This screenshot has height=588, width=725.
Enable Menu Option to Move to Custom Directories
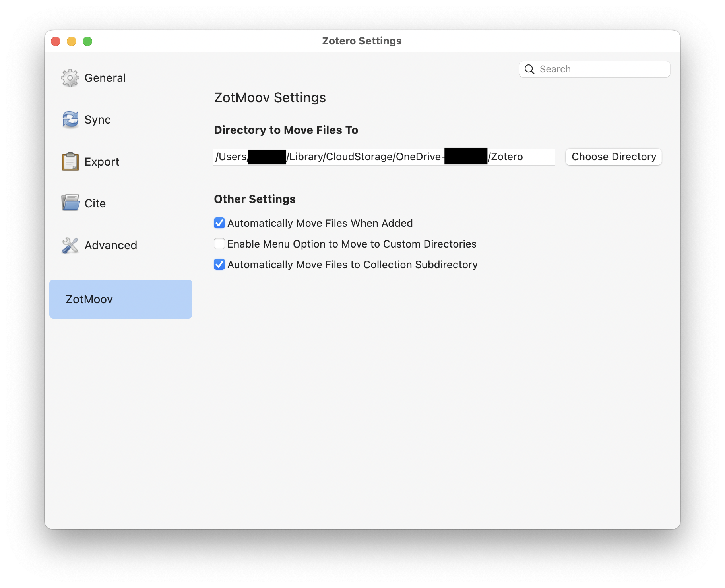[219, 244]
